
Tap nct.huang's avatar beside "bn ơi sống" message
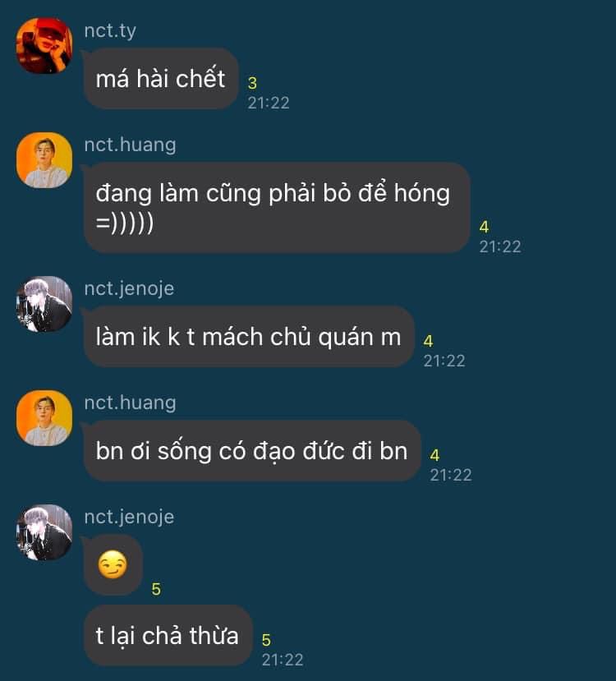click(x=44, y=418)
